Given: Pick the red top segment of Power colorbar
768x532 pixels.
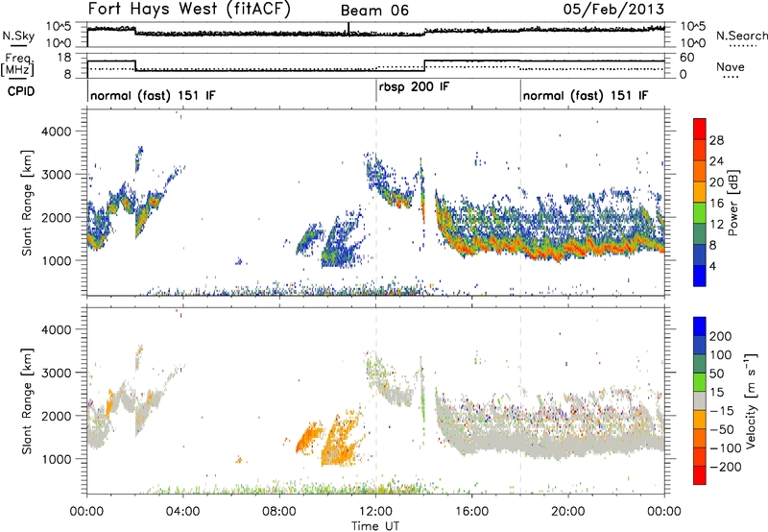Looking at the screenshot, I should coord(700,129).
